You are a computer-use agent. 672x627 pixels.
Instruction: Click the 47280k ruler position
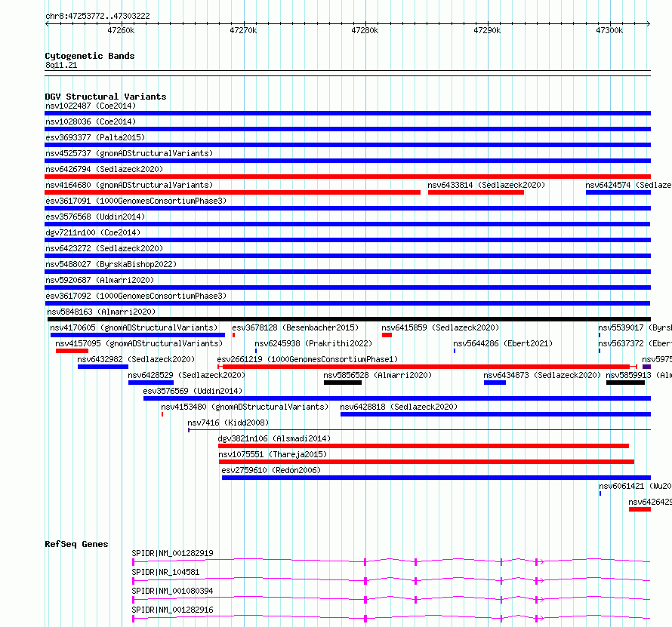(x=365, y=30)
